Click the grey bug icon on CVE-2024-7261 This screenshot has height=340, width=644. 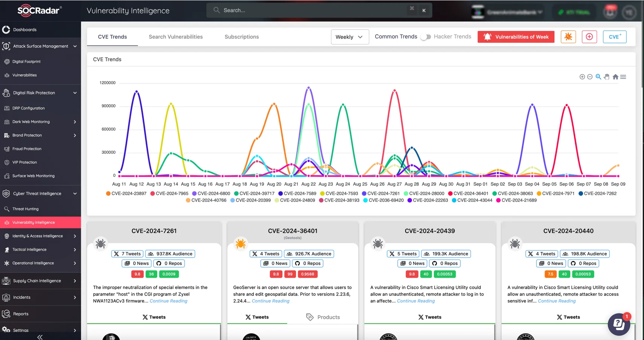[x=101, y=244]
